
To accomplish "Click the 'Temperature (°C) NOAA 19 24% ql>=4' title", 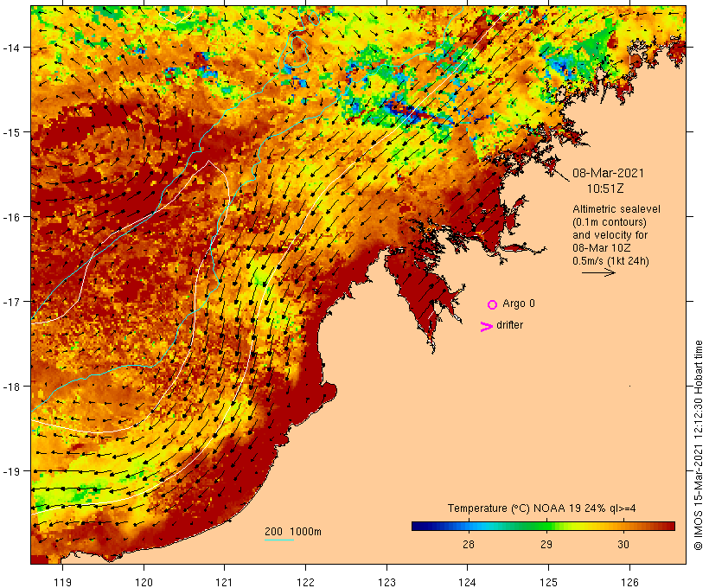I will click(542, 508).
